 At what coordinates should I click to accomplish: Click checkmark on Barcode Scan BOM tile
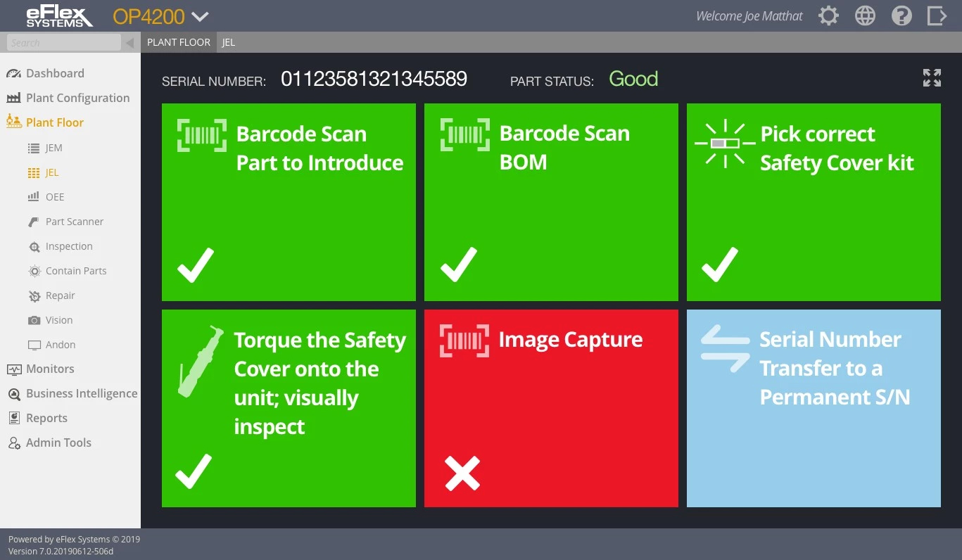coord(458,265)
